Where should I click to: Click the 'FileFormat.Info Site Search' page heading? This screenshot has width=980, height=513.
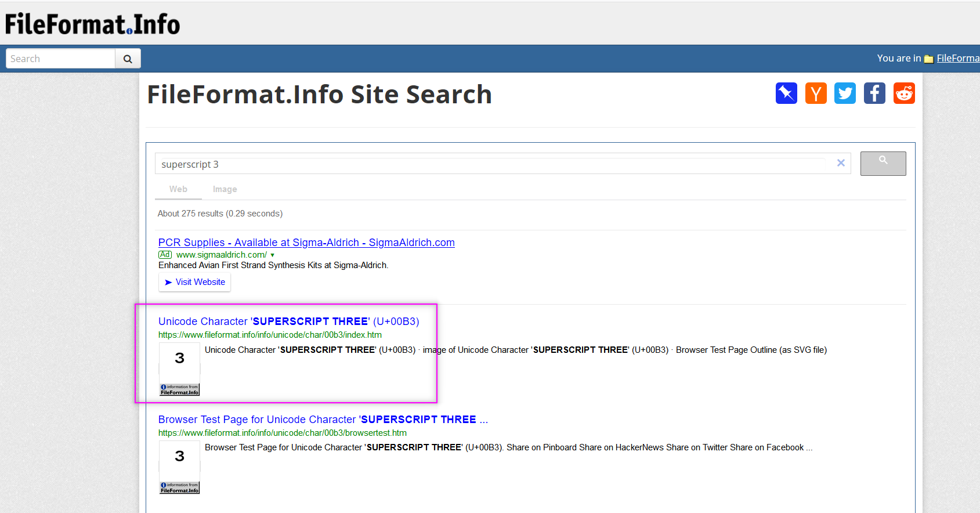pyautogui.click(x=320, y=94)
